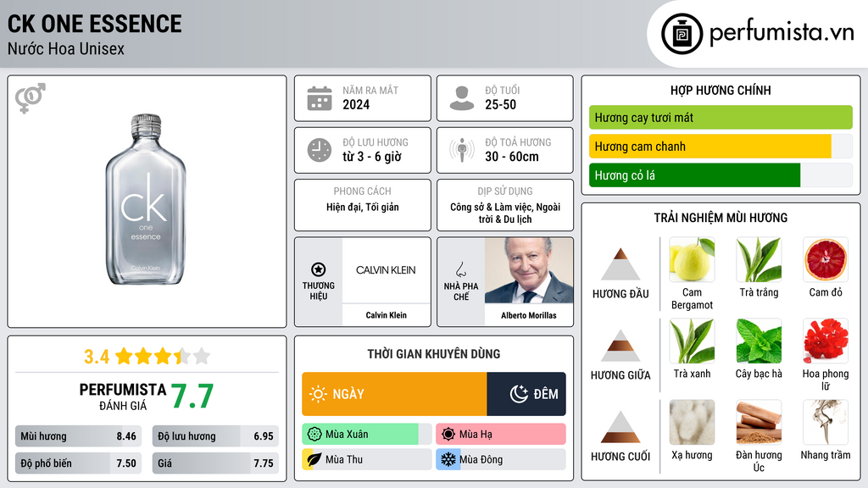Screen dimensions: 868x488
Task: Click the sillage icon beside Độ Toả Hương
Action: pyautogui.click(x=461, y=151)
